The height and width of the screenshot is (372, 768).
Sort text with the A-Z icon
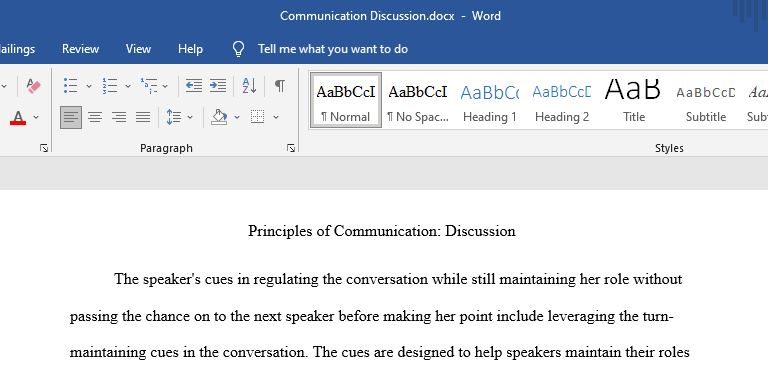click(x=249, y=86)
